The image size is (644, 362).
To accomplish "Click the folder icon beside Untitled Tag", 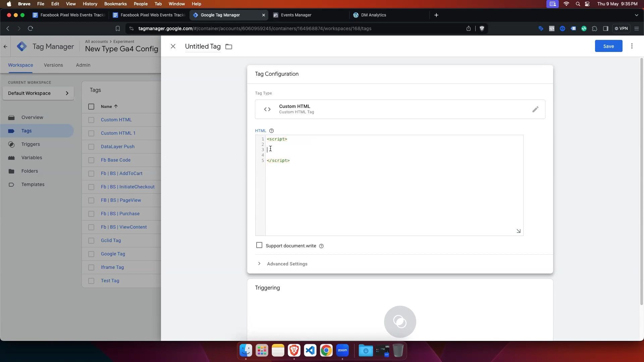I will pos(229,47).
